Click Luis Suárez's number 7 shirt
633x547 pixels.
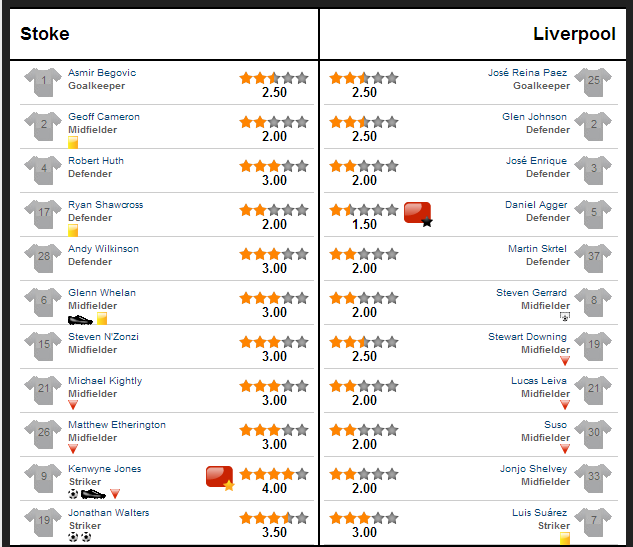tap(593, 522)
